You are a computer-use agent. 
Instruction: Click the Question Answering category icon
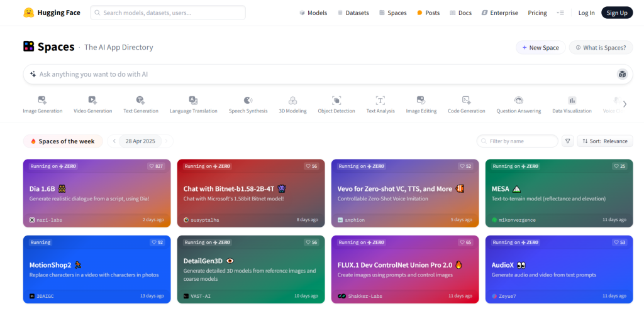(518, 100)
